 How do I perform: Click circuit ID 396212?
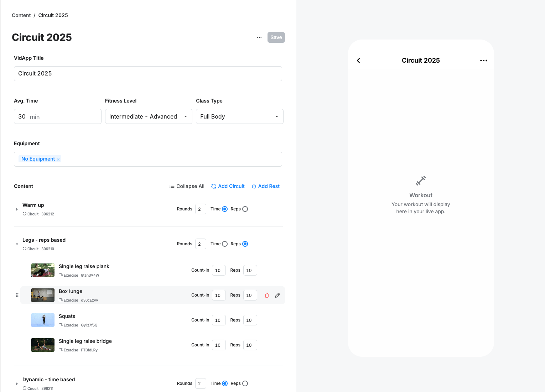(x=48, y=214)
